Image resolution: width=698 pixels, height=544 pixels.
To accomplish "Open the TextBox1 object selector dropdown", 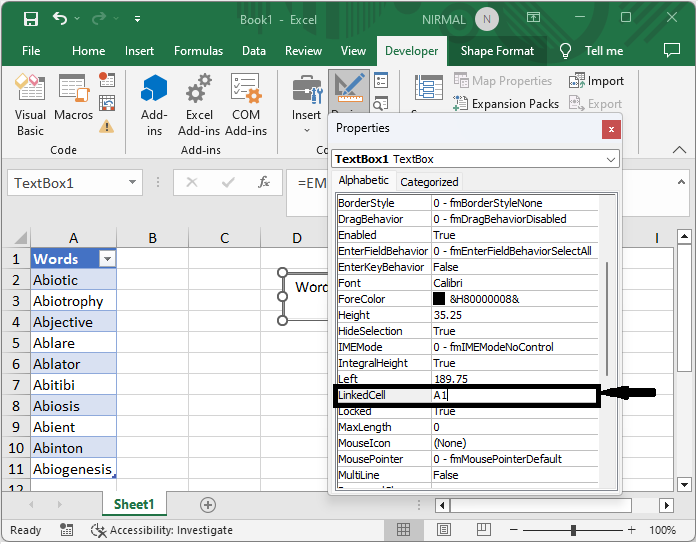I will click(x=611, y=159).
